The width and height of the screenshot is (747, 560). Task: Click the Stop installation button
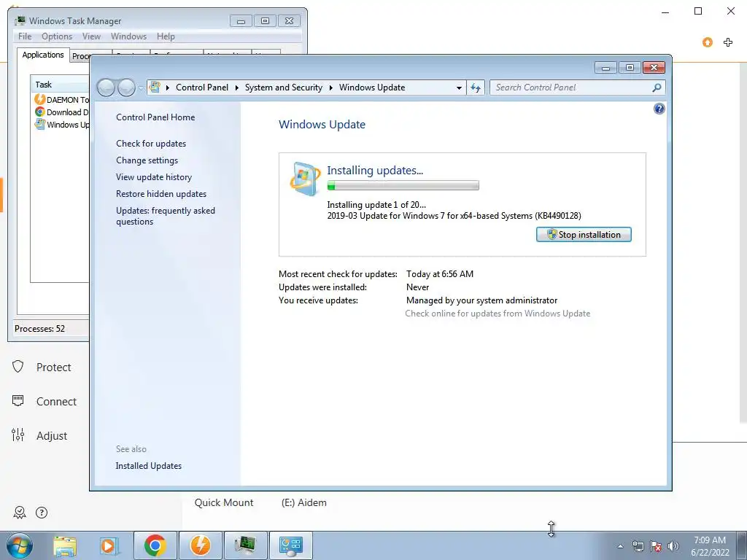pyautogui.click(x=584, y=234)
